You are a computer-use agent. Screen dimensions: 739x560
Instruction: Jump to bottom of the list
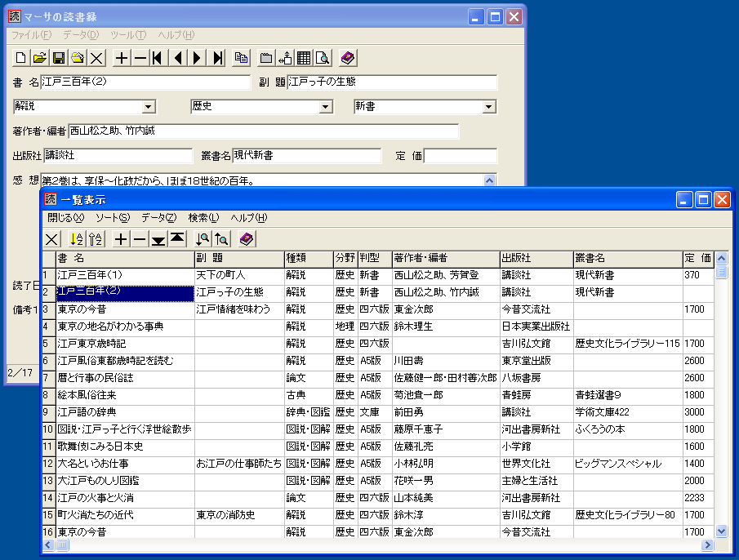pyautogui.click(x=158, y=239)
